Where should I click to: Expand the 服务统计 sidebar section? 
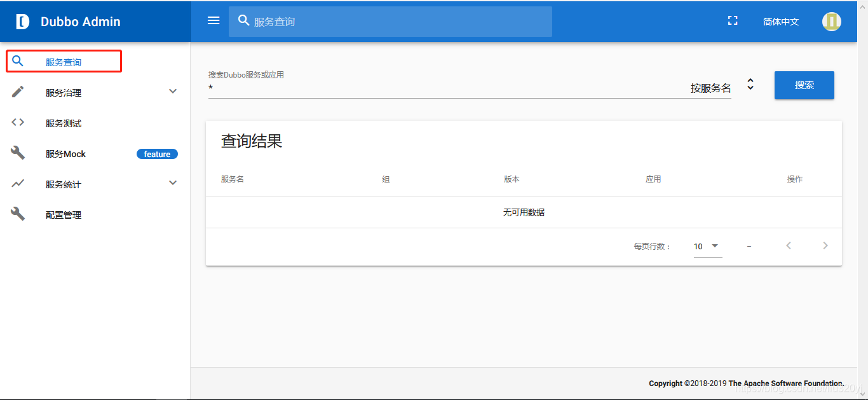pyautogui.click(x=172, y=183)
